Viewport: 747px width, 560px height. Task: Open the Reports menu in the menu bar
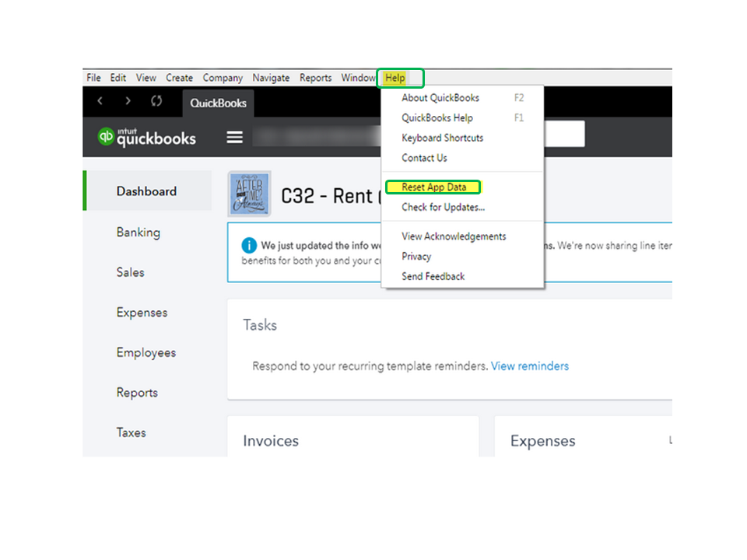click(315, 78)
